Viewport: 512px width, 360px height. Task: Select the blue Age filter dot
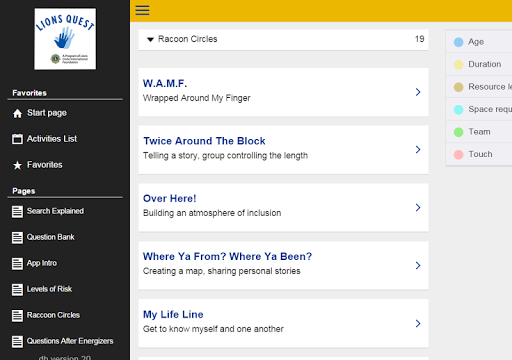tap(459, 42)
